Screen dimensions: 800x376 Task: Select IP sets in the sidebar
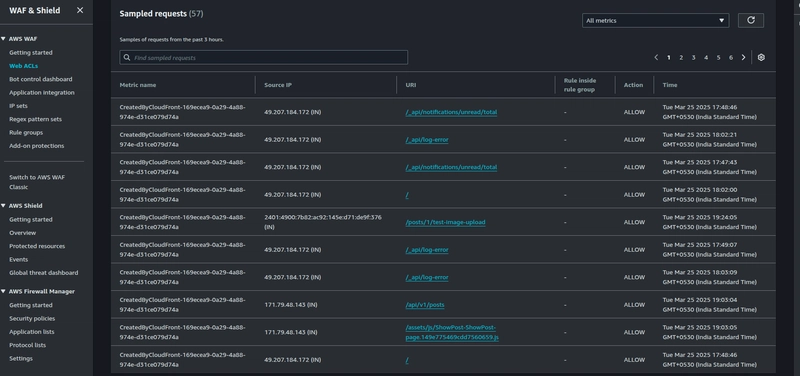[x=18, y=106]
